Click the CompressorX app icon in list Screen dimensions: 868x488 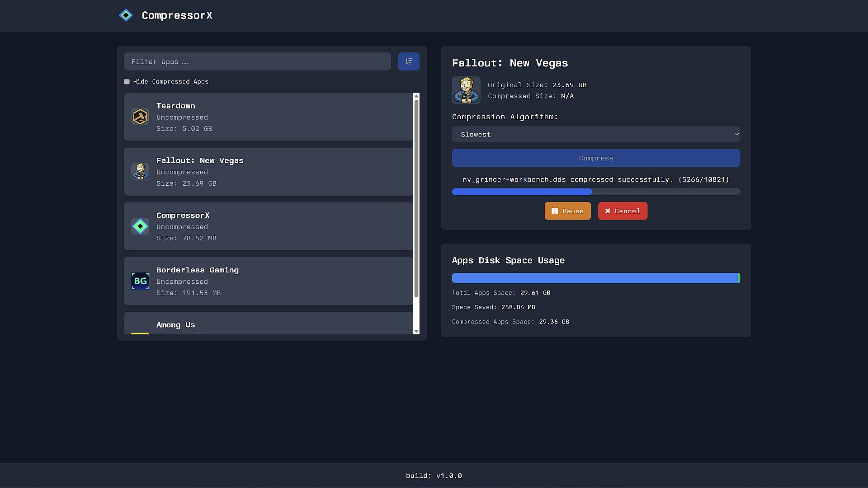point(140,226)
